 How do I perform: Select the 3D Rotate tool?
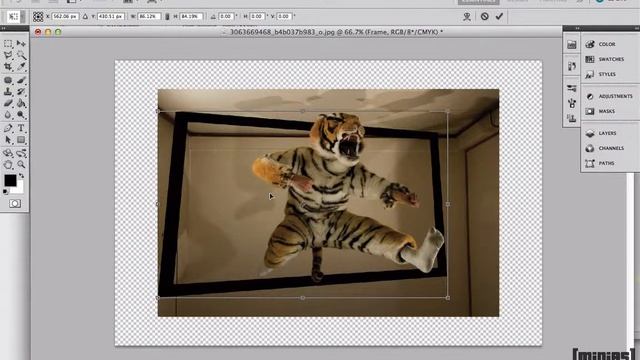(8, 153)
